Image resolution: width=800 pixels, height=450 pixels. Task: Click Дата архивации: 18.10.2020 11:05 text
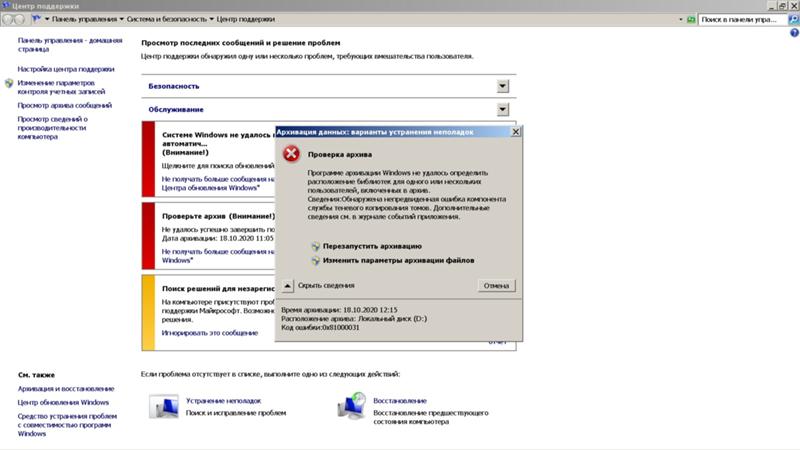coord(218,238)
